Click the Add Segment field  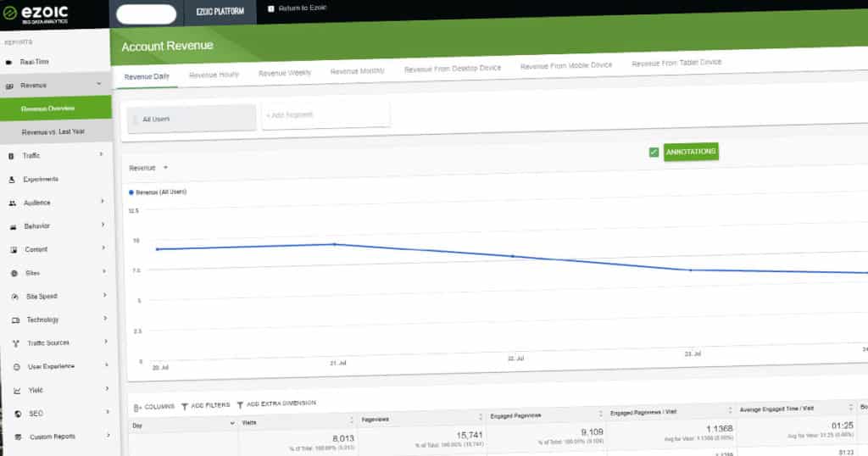click(325, 115)
